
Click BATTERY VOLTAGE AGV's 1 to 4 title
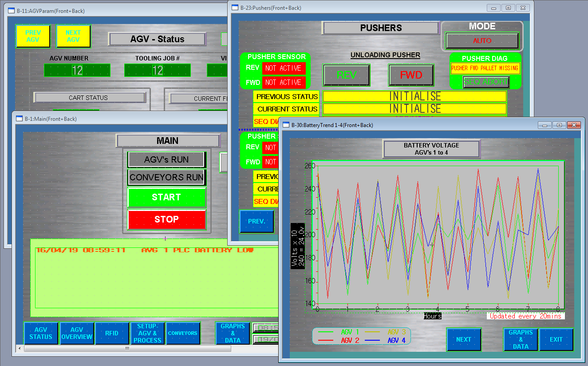431,149
